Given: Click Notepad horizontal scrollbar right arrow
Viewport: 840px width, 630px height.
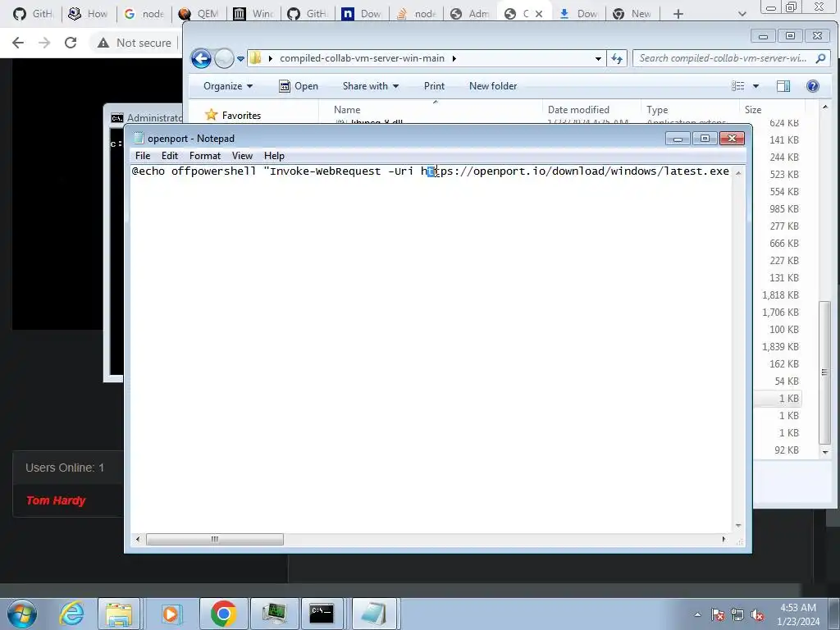Looking at the screenshot, I should click(x=724, y=539).
